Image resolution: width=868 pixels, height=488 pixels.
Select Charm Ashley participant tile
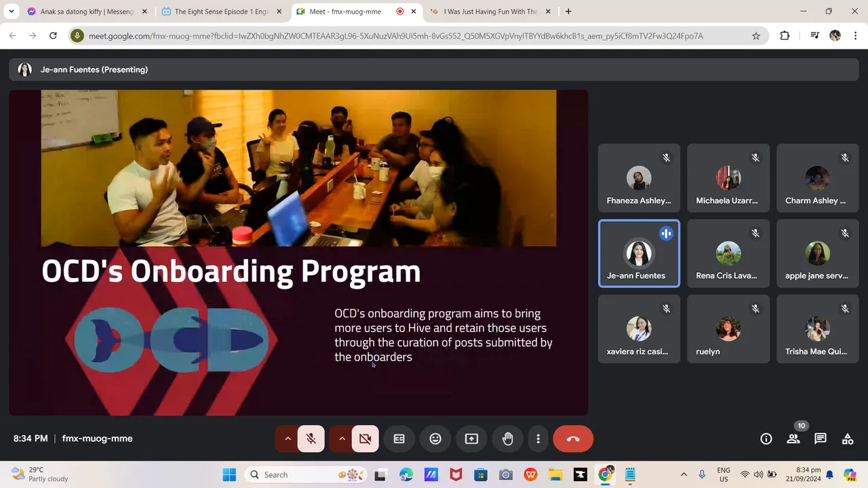pos(817,178)
